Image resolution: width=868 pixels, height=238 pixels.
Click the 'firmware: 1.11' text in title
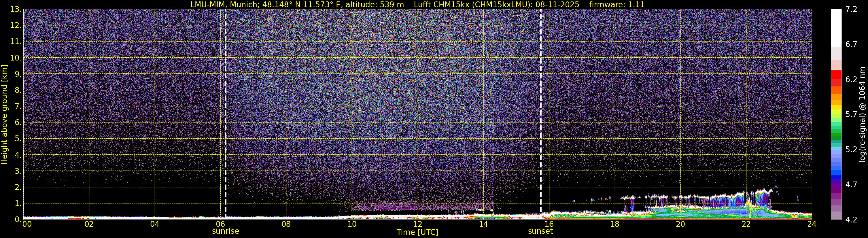(617, 5)
